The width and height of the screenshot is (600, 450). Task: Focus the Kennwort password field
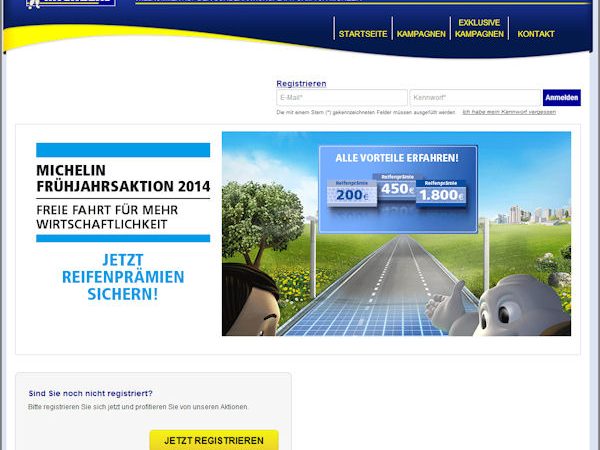tap(475, 98)
